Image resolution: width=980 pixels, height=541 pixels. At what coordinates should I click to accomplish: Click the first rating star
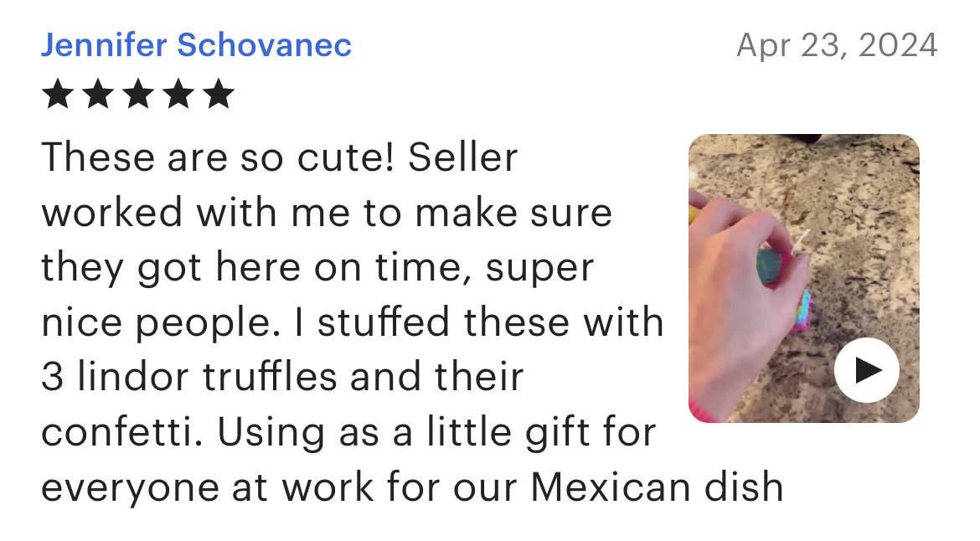tap(57, 95)
